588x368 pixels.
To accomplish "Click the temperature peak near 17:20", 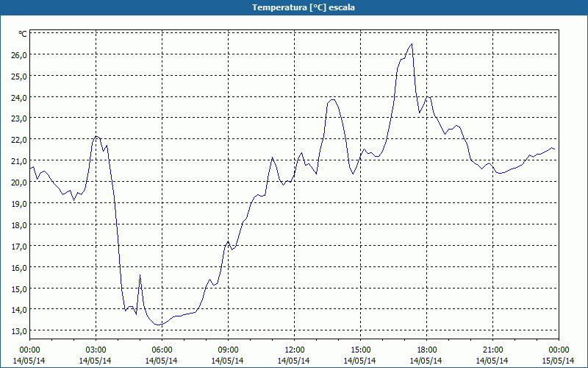I will 412,44.
